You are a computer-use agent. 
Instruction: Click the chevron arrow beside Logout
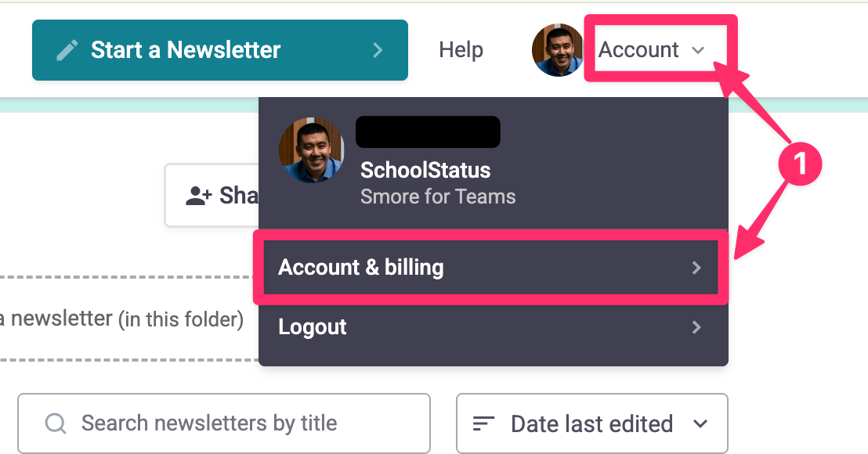click(x=696, y=327)
